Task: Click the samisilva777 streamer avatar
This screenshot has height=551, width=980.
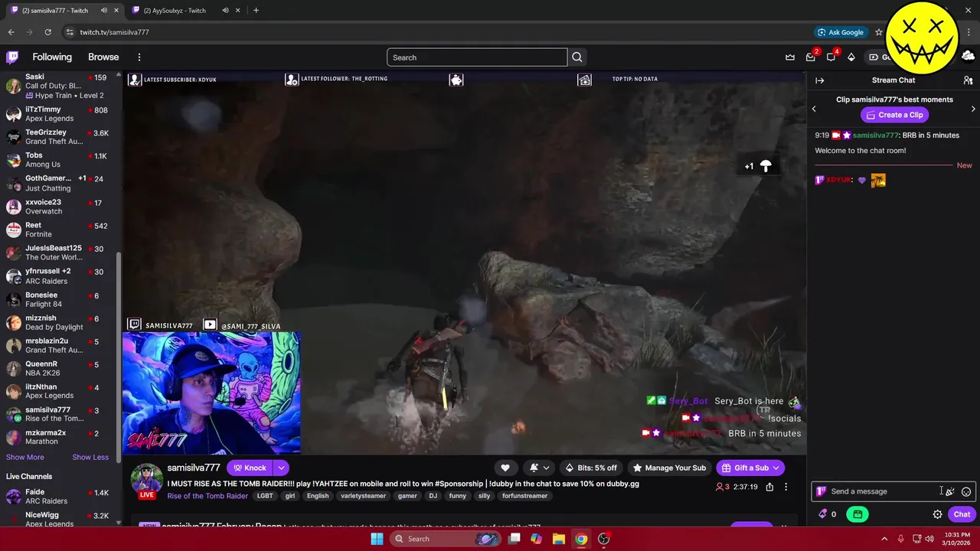Action: click(x=146, y=478)
